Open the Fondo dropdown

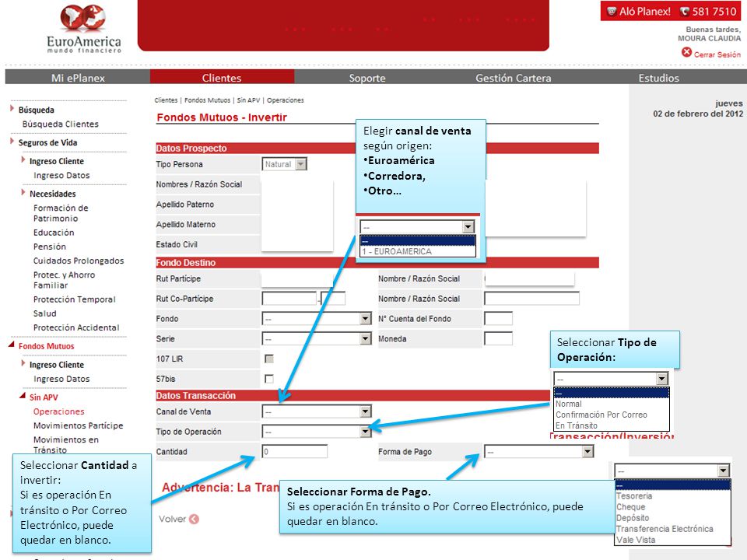click(x=317, y=319)
